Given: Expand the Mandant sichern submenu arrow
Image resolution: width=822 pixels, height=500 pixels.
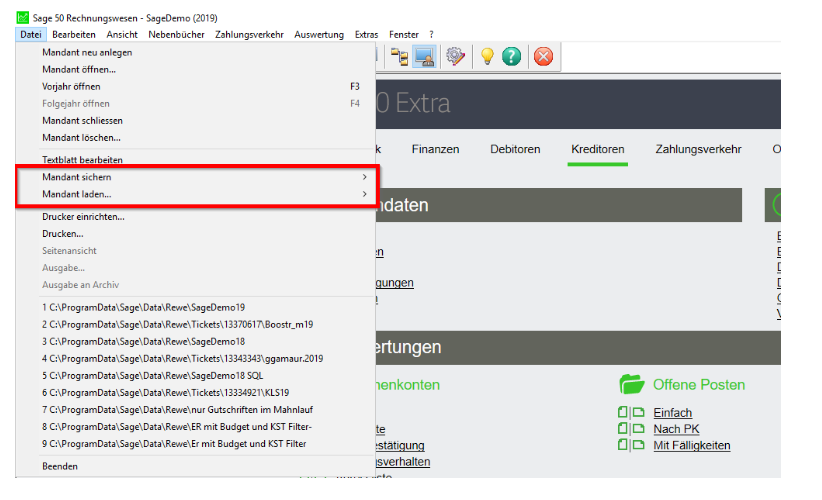Looking at the screenshot, I should point(364,177).
